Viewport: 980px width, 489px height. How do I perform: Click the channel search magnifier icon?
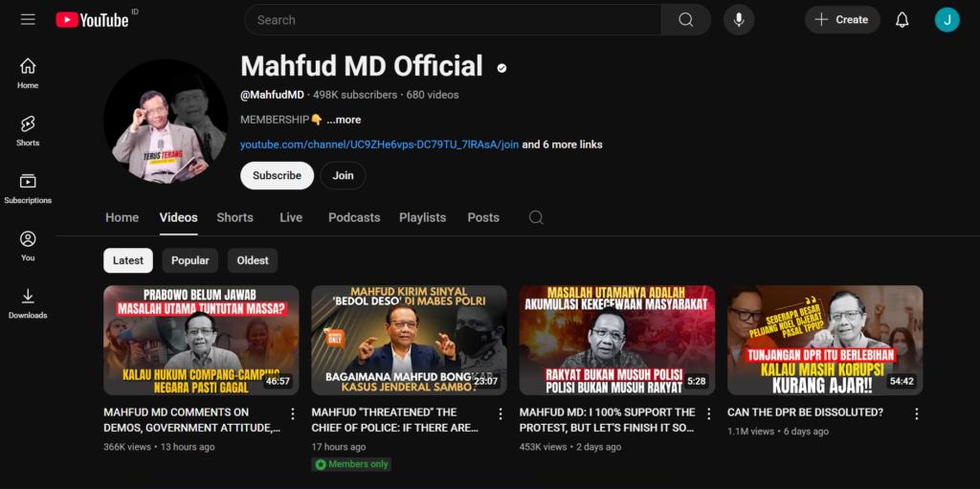[536, 217]
